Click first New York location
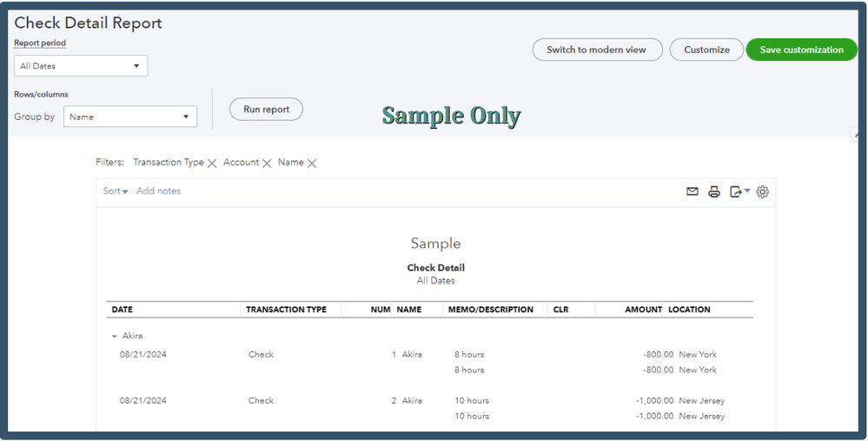This screenshot has height=441, width=868. [x=698, y=355]
